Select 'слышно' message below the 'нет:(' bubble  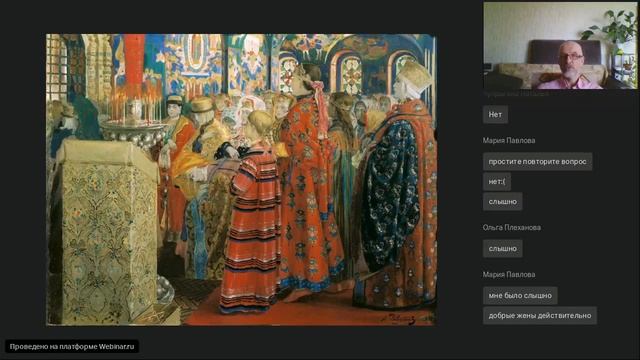pyautogui.click(x=502, y=202)
